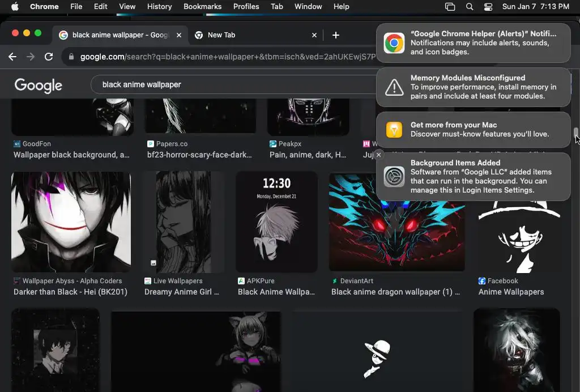Image resolution: width=580 pixels, height=392 pixels.
Task: Click the URL address bar
Action: (228, 57)
